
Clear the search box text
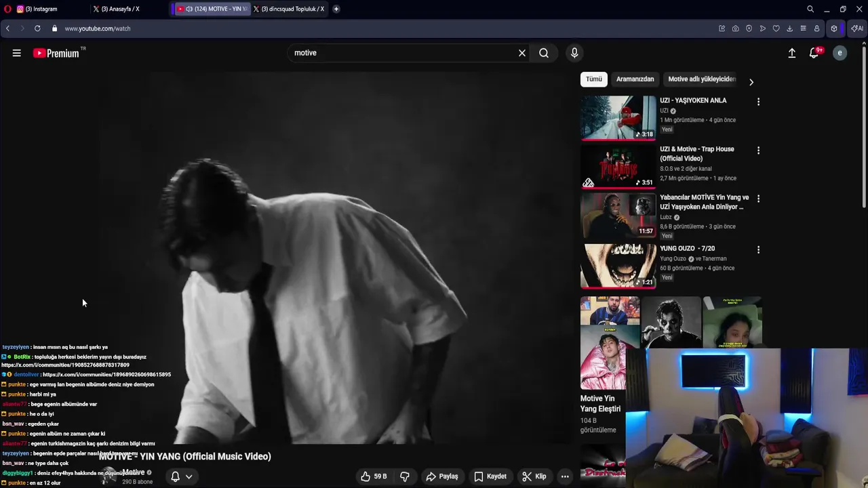[522, 53]
